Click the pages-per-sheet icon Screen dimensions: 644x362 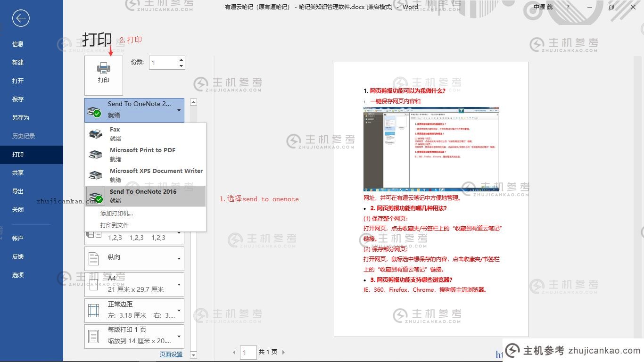pos(94,336)
